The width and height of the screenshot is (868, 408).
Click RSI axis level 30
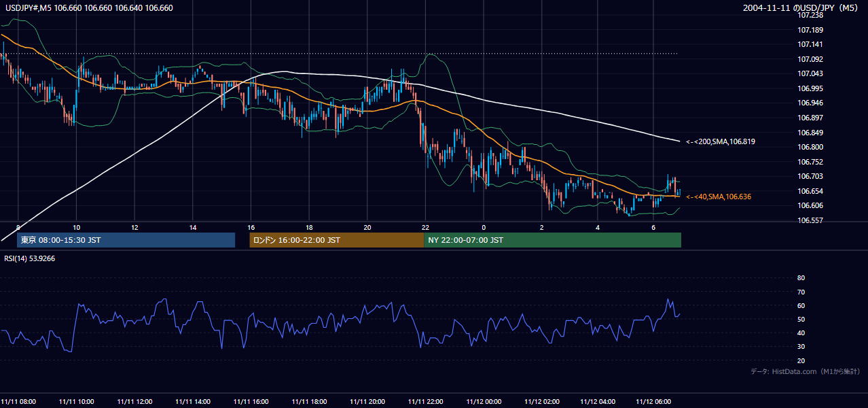click(x=801, y=347)
